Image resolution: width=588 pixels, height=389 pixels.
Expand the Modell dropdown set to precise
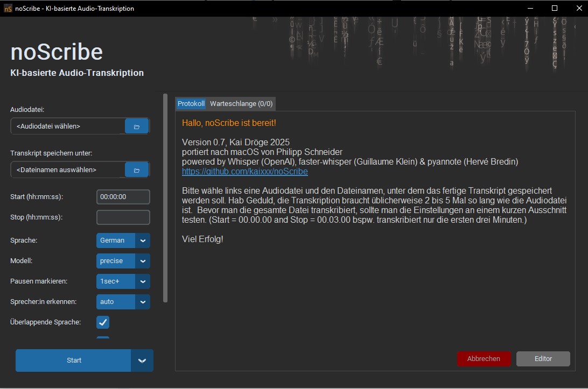click(143, 261)
